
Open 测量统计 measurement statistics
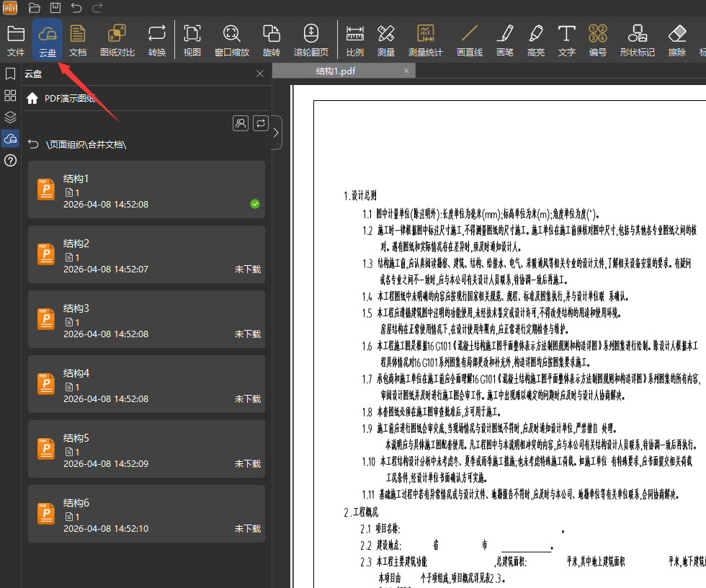click(426, 40)
